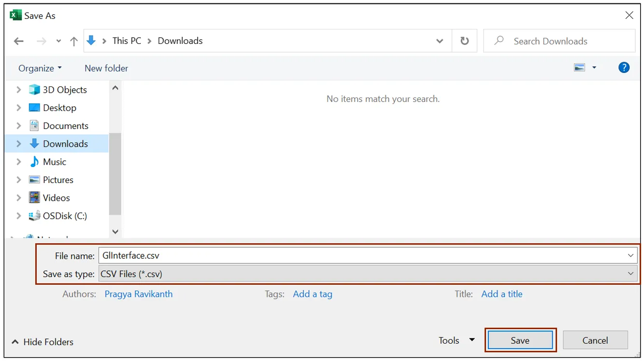644x361 pixels.
Task: Click the Add a tag link
Action: (x=312, y=294)
